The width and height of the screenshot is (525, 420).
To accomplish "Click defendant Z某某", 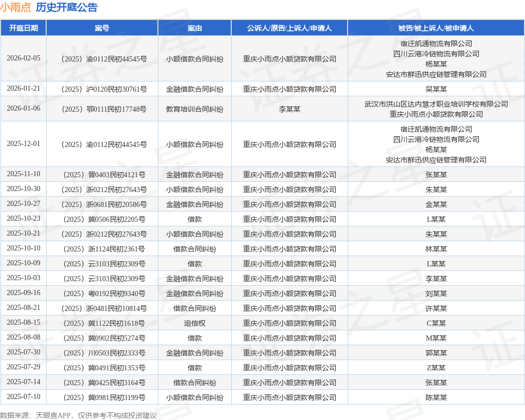I will pyautogui.click(x=436, y=368).
